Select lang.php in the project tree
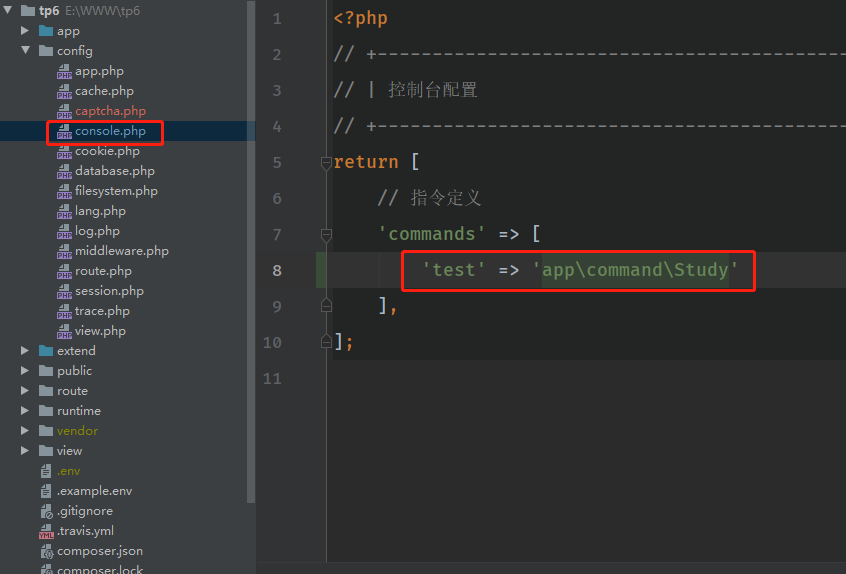The width and height of the screenshot is (846, 574). (100, 211)
